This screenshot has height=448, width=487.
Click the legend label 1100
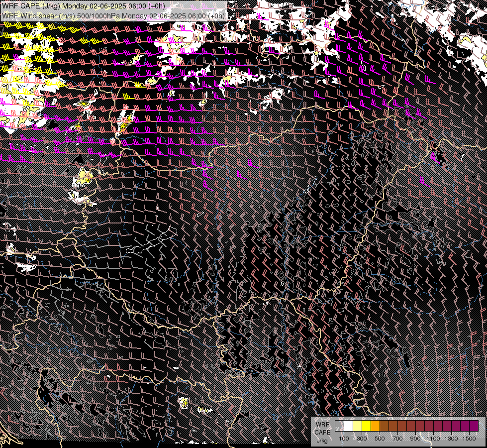point(433,439)
